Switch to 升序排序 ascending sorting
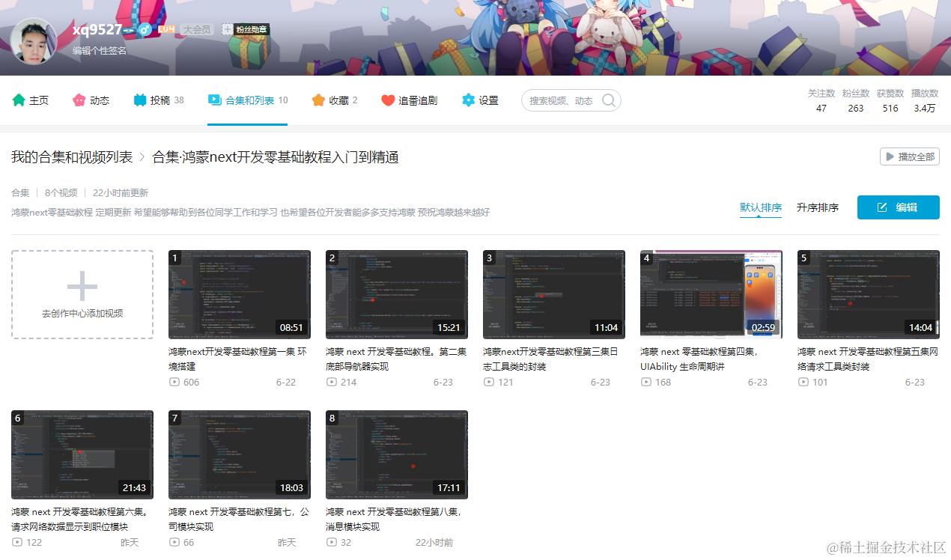Viewport: 951px width, 560px height. point(818,207)
